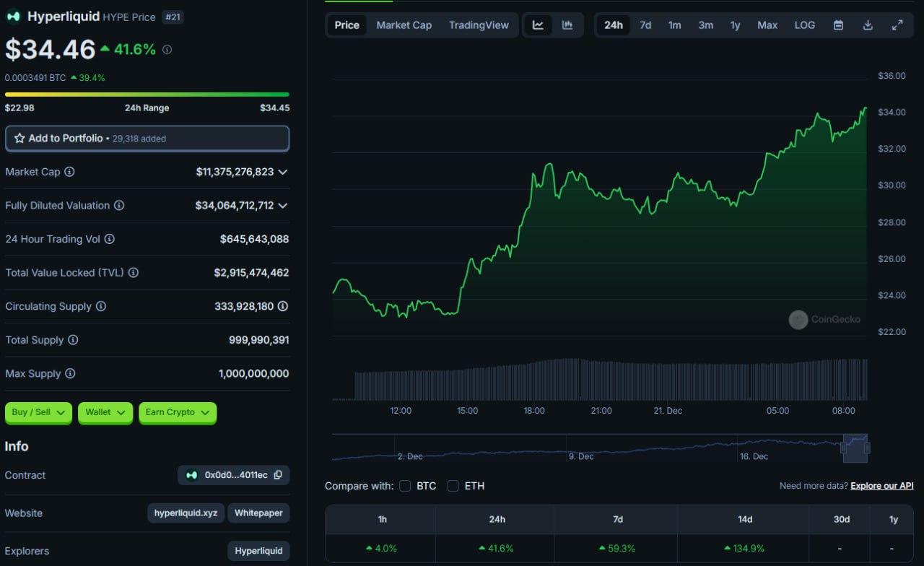Click the contract chain logo icon
The width and height of the screenshot is (924, 566).
click(x=191, y=475)
